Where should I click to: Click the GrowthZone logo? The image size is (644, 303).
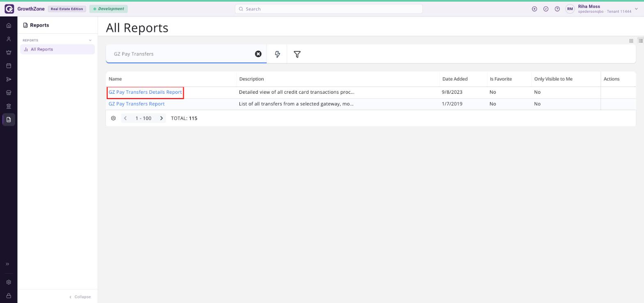click(x=9, y=9)
